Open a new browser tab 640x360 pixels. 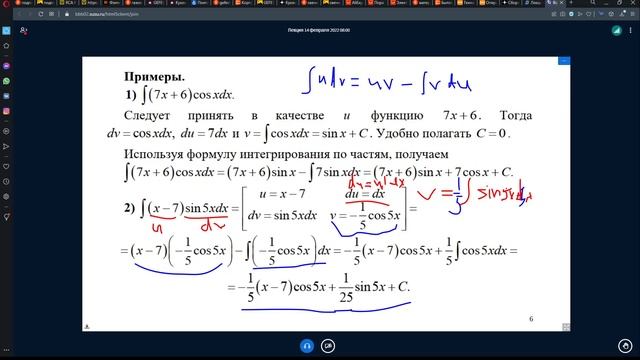571,2
